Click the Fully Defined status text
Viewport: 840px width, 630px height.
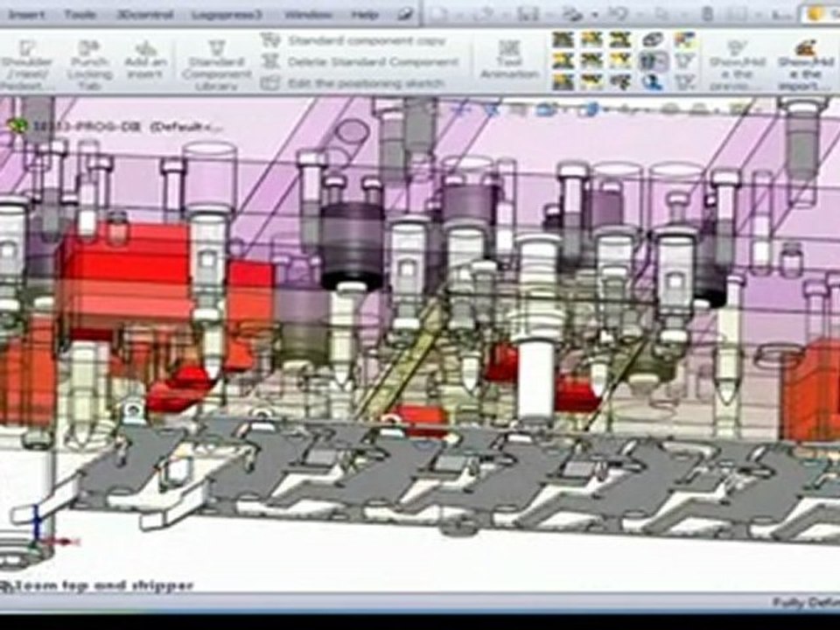pyautogui.click(x=806, y=602)
